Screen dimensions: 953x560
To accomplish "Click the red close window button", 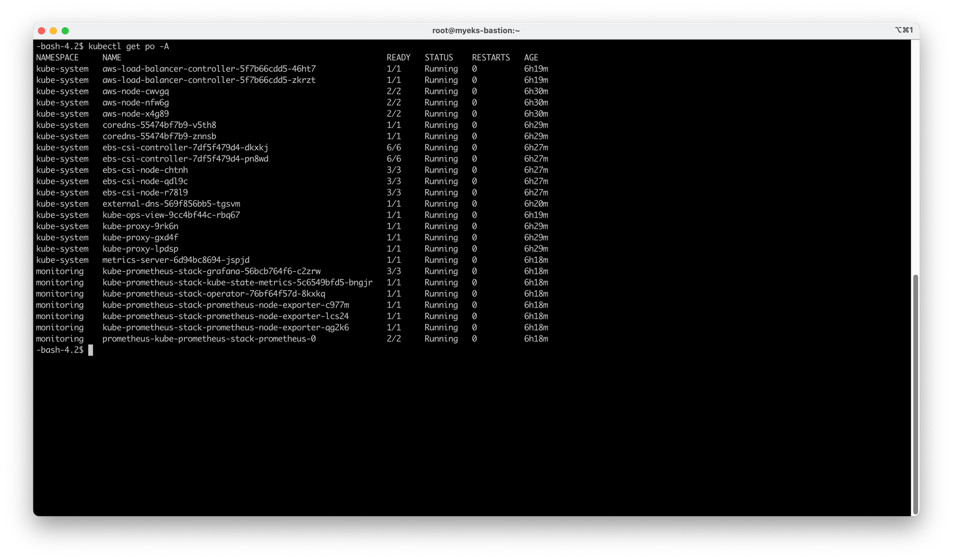I will [41, 31].
